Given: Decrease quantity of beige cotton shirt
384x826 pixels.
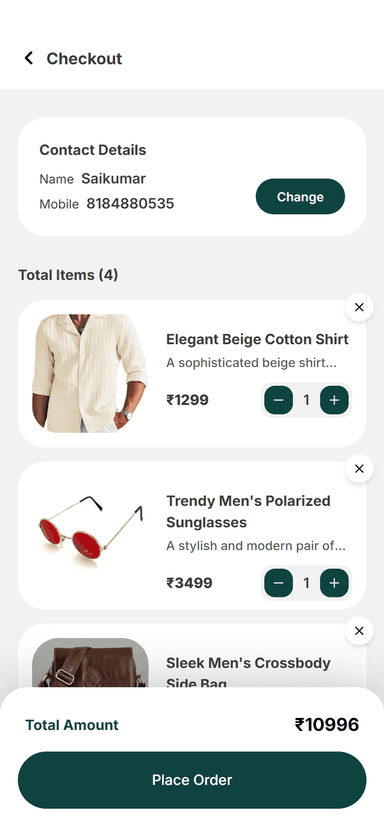Looking at the screenshot, I should pos(279,400).
